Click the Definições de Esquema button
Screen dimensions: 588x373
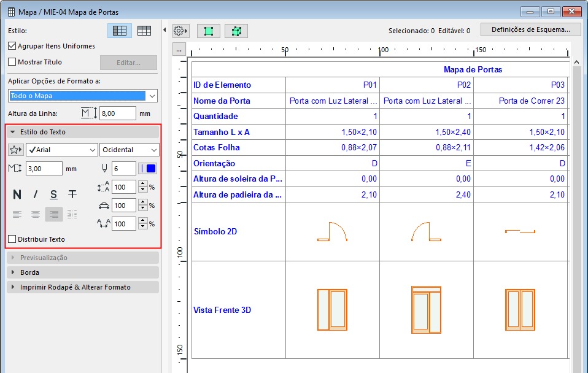[x=531, y=29]
